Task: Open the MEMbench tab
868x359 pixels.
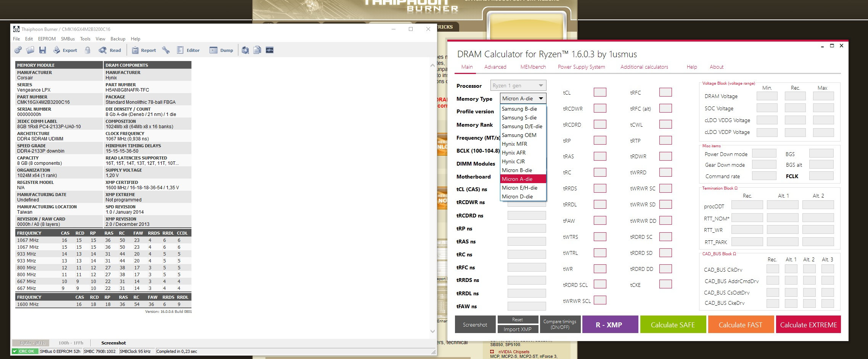Action: point(533,67)
